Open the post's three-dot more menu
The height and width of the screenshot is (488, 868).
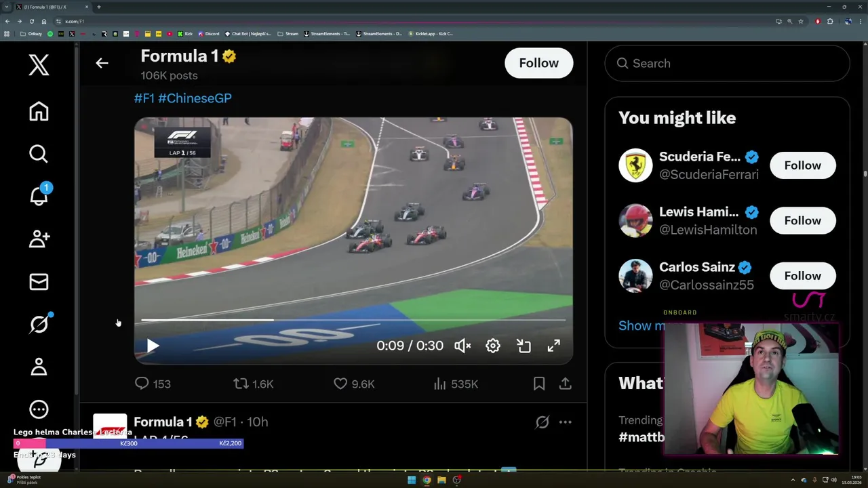565,422
